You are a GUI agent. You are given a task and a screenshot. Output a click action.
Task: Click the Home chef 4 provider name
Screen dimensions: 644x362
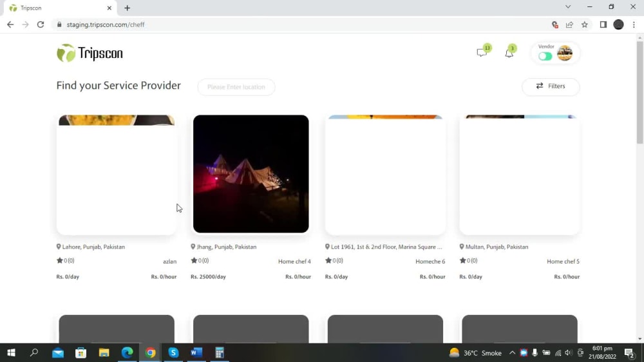(x=294, y=262)
